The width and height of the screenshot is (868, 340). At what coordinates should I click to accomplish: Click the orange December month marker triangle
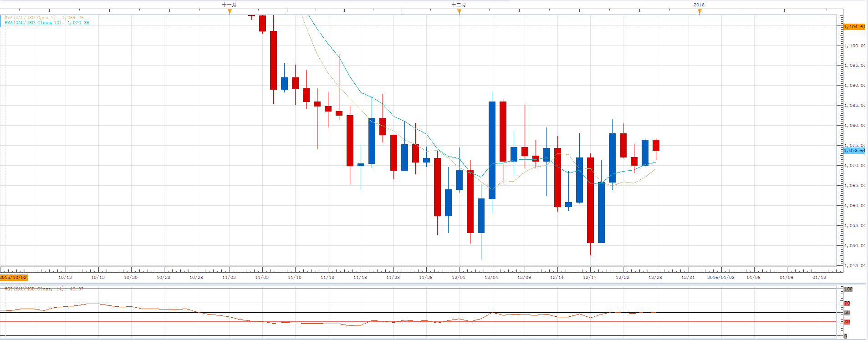459,11
